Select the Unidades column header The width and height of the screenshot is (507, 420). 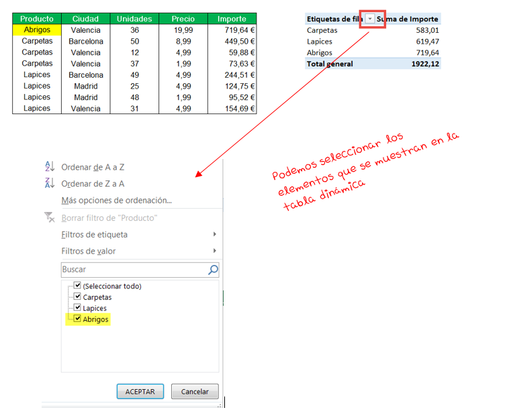tap(134, 19)
